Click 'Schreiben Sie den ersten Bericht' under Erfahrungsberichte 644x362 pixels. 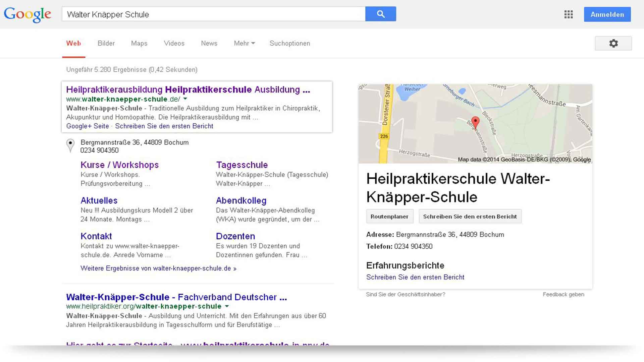click(415, 277)
